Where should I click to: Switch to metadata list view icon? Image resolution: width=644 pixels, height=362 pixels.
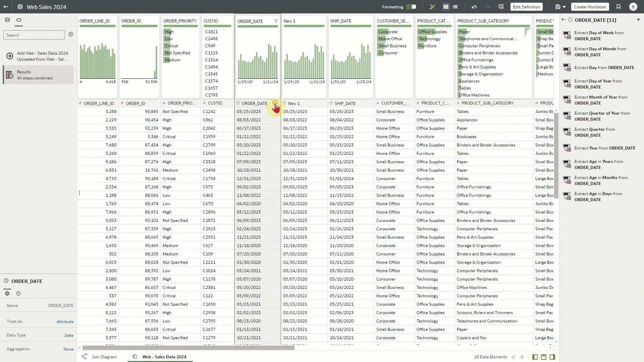455,7
